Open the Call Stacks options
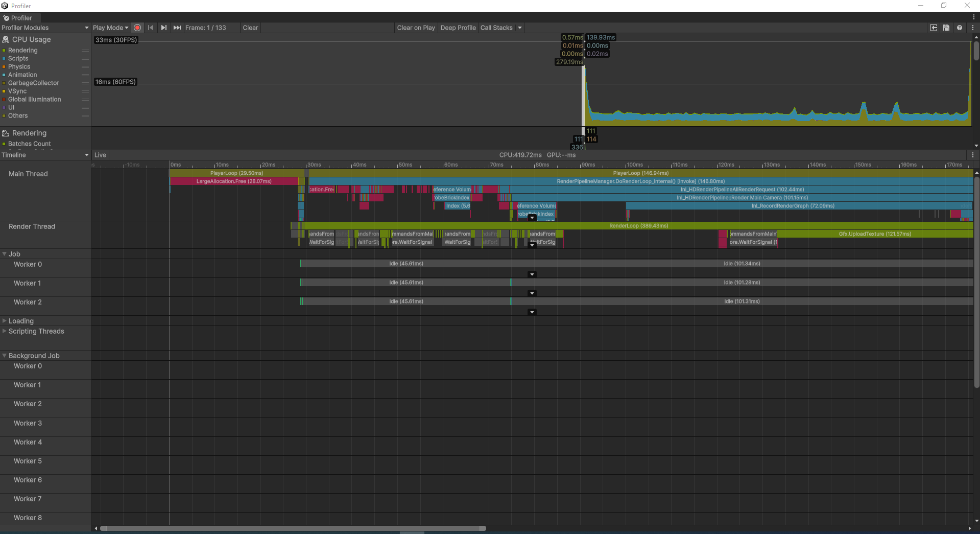The height and width of the screenshot is (534, 980). 519,28
